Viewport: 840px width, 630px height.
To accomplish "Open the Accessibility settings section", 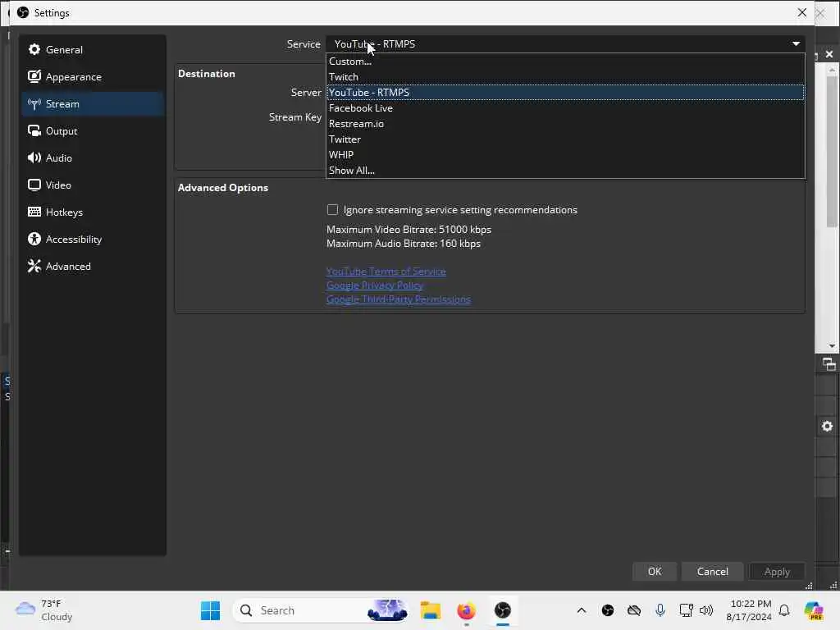I will 93,239.
